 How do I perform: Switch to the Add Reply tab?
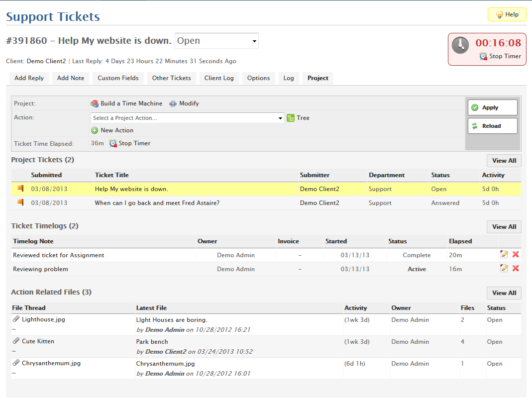29,78
